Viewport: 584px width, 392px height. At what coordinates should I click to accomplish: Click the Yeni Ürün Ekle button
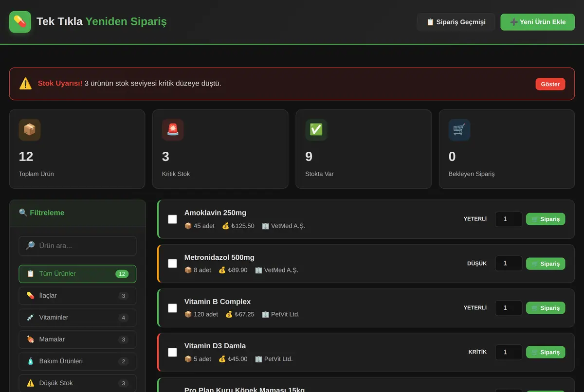point(538,22)
